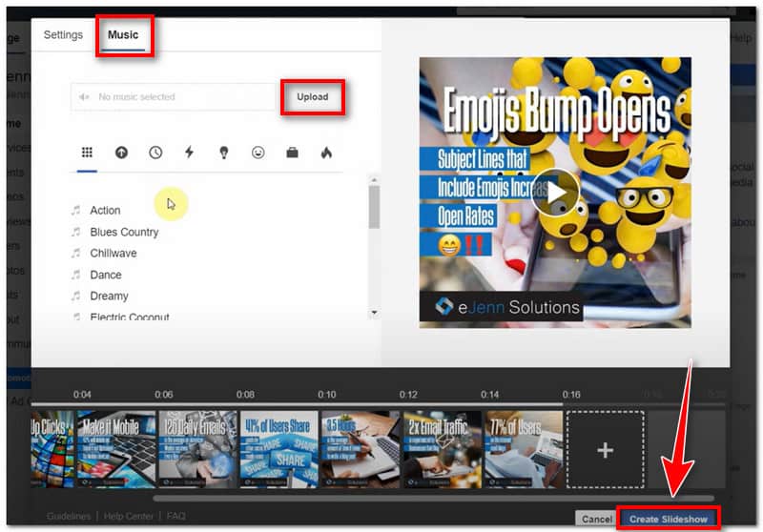Select the lightning bolt music category icon

pyautogui.click(x=189, y=153)
